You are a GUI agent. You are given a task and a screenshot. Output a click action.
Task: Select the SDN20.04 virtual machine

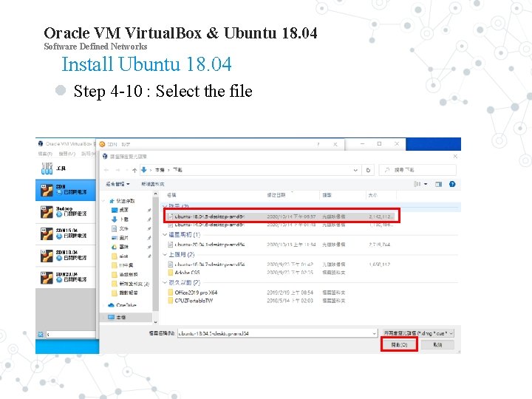point(66,277)
